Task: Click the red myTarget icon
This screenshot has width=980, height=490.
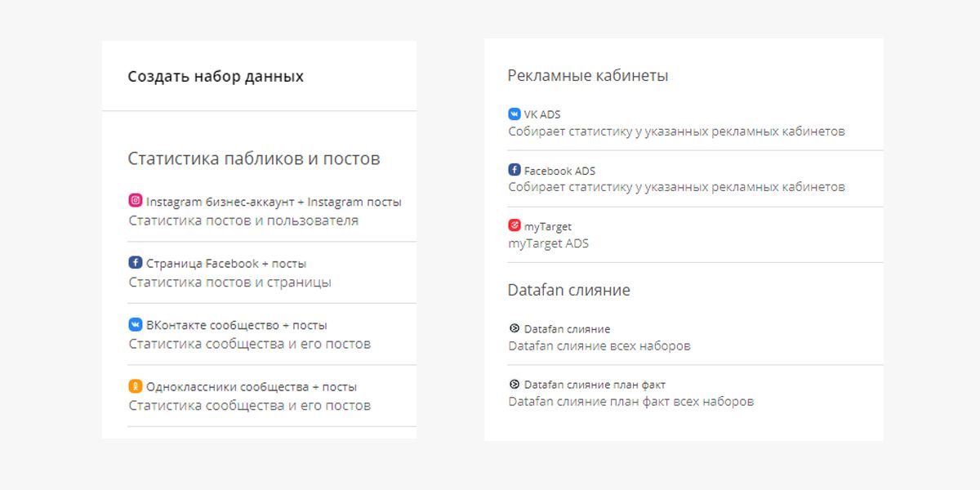Action: [514, 225]
